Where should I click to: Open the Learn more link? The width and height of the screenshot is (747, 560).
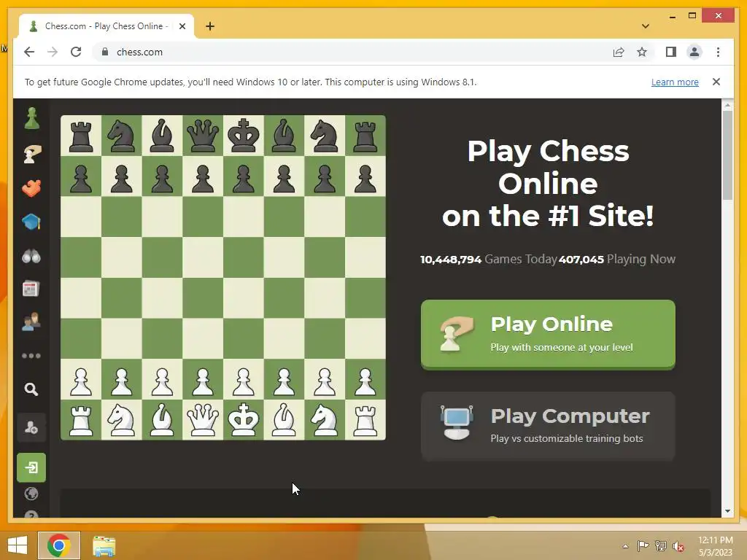pos(675,82)
